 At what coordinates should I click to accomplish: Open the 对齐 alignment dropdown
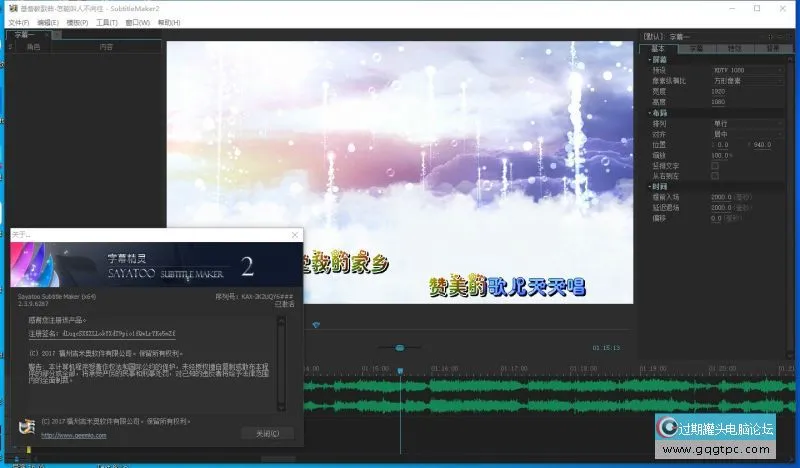(x=746, y=134)
